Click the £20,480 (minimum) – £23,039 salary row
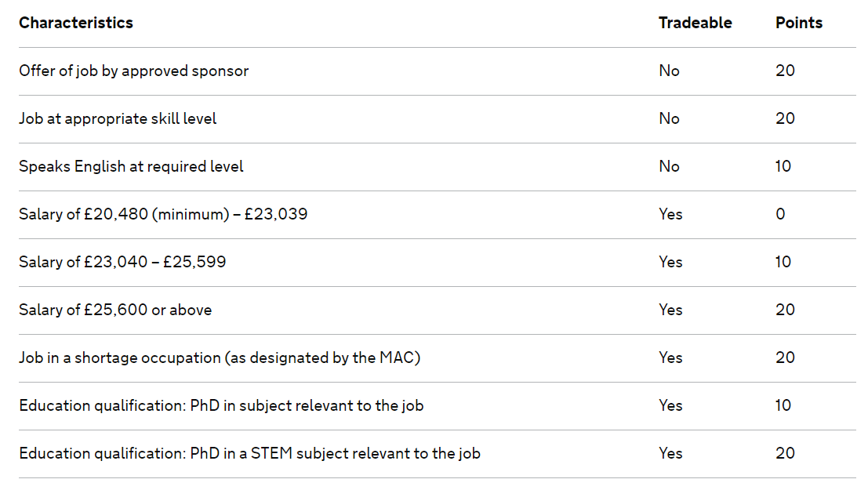The height and width of the screenshot is (490, 868). point(163,214)
